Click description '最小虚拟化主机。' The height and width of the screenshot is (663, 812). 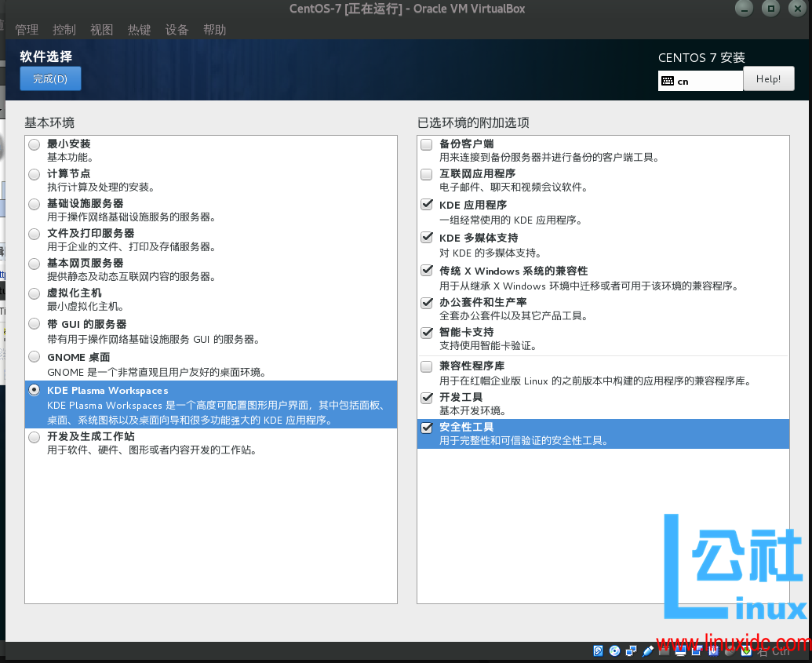tap(86, 307)
